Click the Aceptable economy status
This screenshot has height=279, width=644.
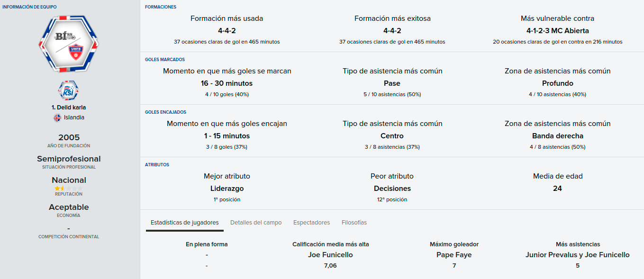coord(69,207)
